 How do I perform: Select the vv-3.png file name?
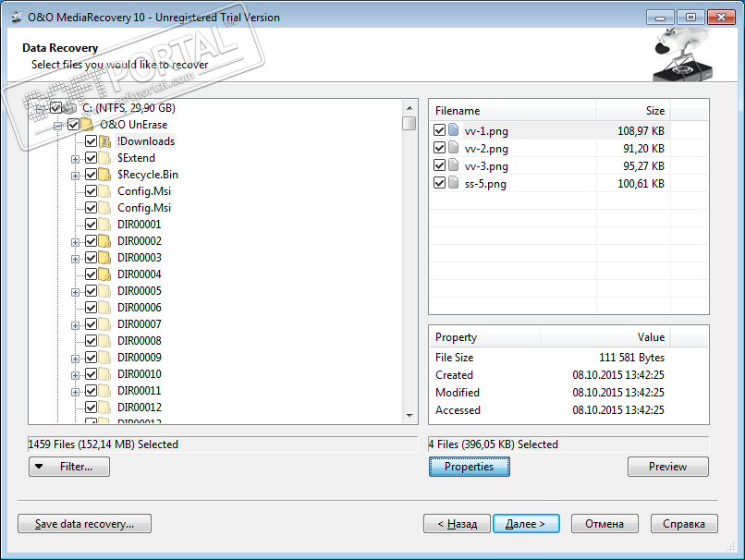coord(486,165)
